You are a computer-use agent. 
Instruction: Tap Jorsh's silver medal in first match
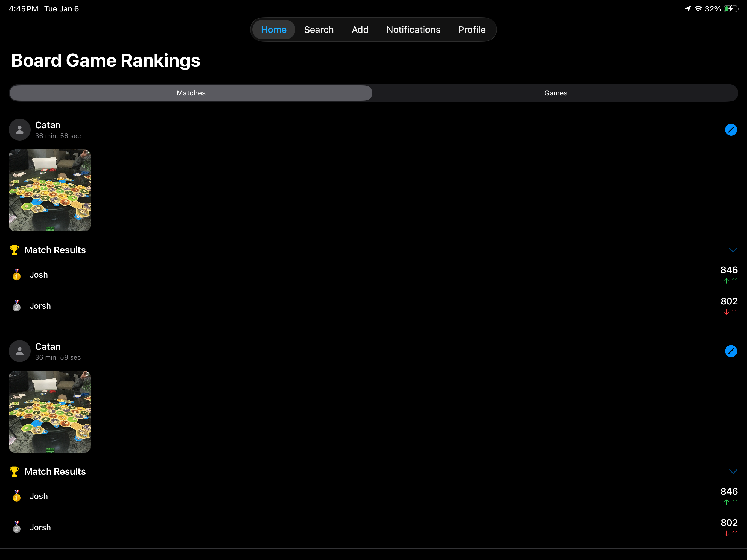click(17, 306)
